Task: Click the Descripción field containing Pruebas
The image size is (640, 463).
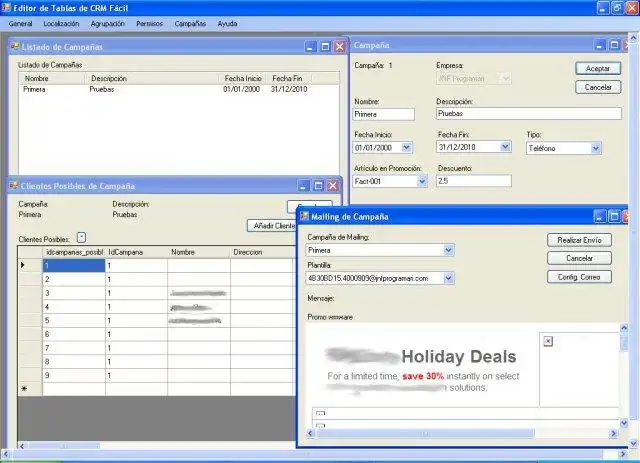Action: point(529,114)
